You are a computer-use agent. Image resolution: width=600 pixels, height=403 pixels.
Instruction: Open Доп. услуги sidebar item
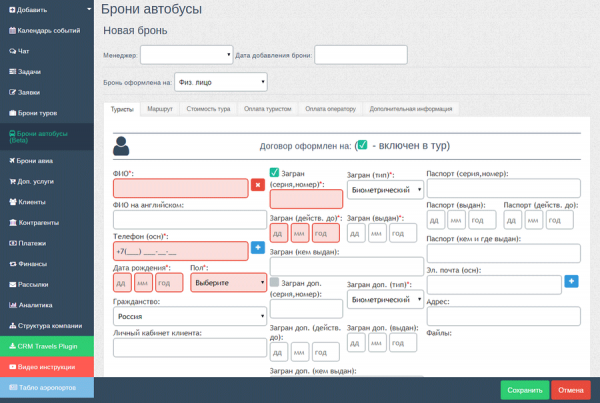point(47,181)
